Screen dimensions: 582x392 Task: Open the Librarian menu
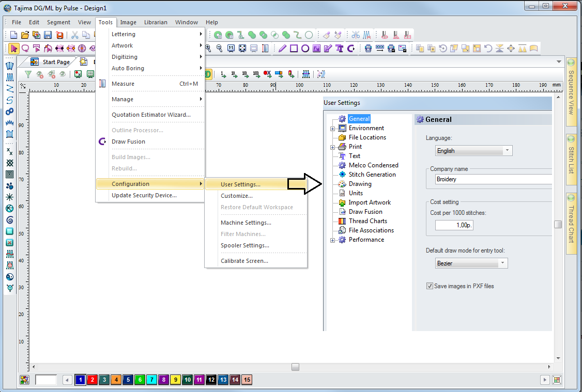(156, 22)
